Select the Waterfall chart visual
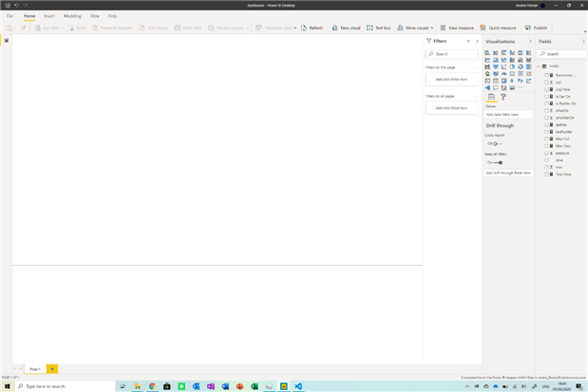 487,66
